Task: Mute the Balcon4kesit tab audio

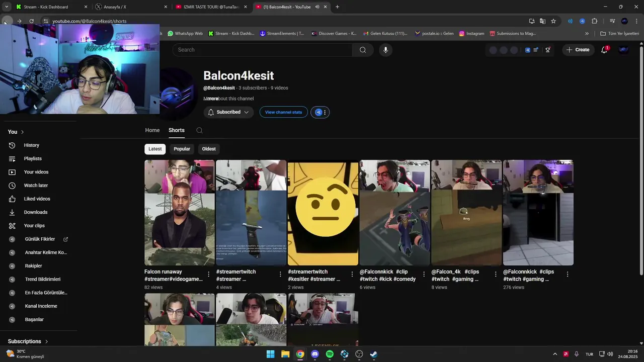Action: pyautogui.click(x=317, y=7)
